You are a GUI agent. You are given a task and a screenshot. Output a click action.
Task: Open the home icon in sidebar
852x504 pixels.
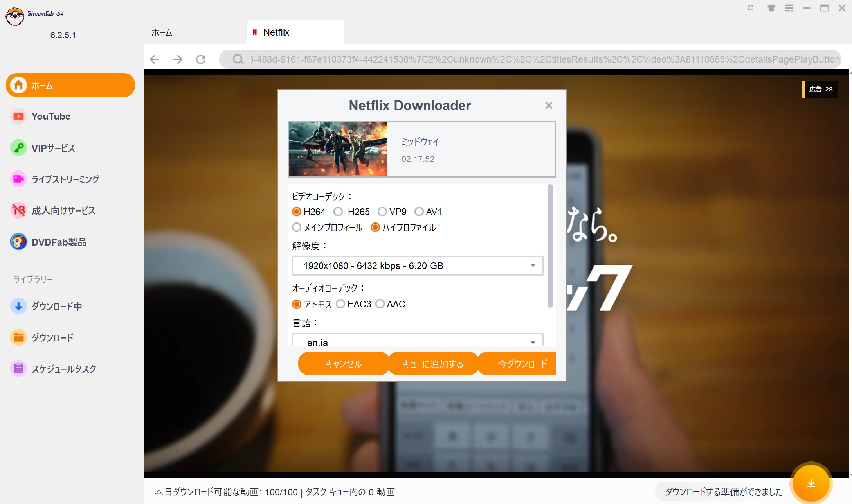19,85
